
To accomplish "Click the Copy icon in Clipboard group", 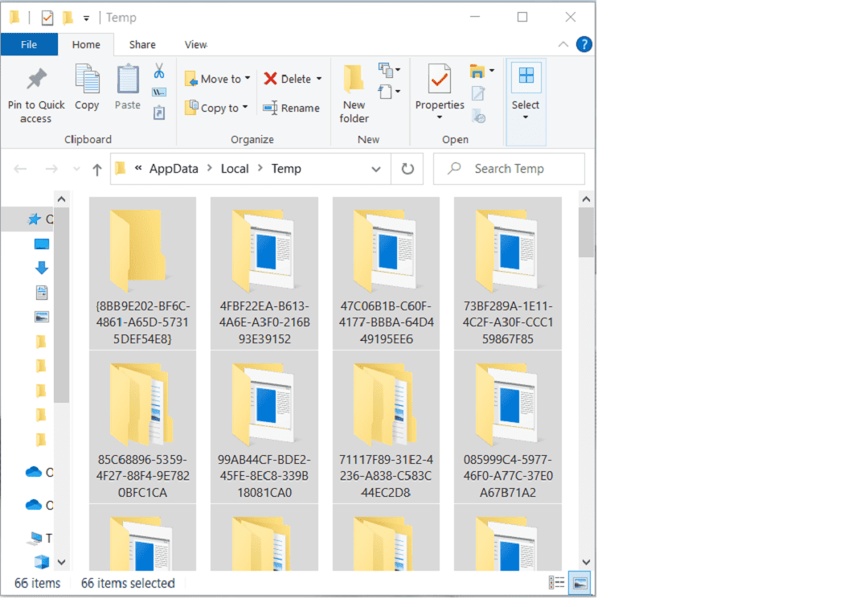I will (87, 88).
